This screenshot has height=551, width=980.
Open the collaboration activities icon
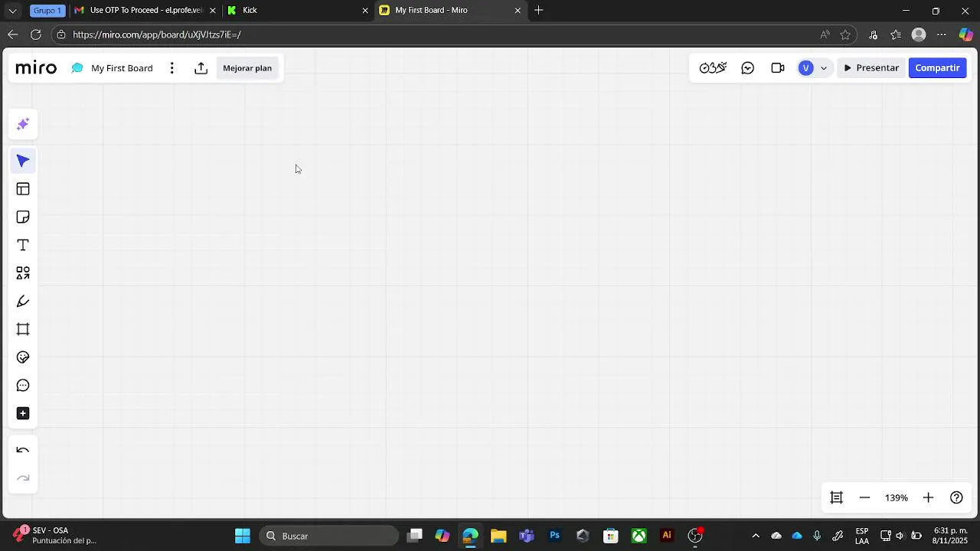coord(713,68)
